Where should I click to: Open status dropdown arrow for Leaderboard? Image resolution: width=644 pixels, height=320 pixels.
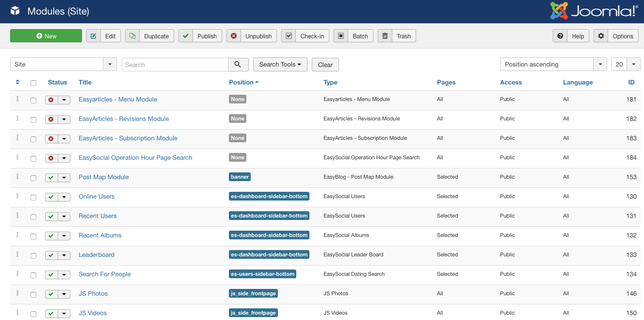[x=64, y=255]
